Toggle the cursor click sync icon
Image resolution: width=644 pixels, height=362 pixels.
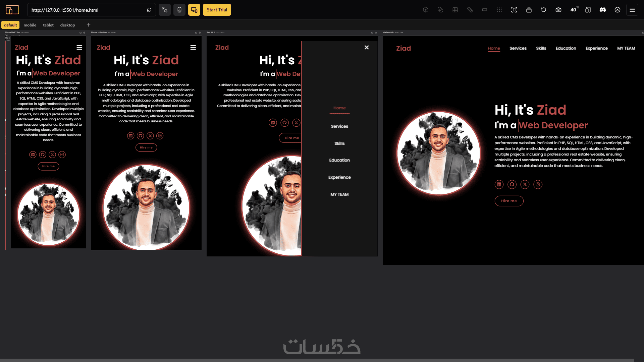click(x=165, y=10)
